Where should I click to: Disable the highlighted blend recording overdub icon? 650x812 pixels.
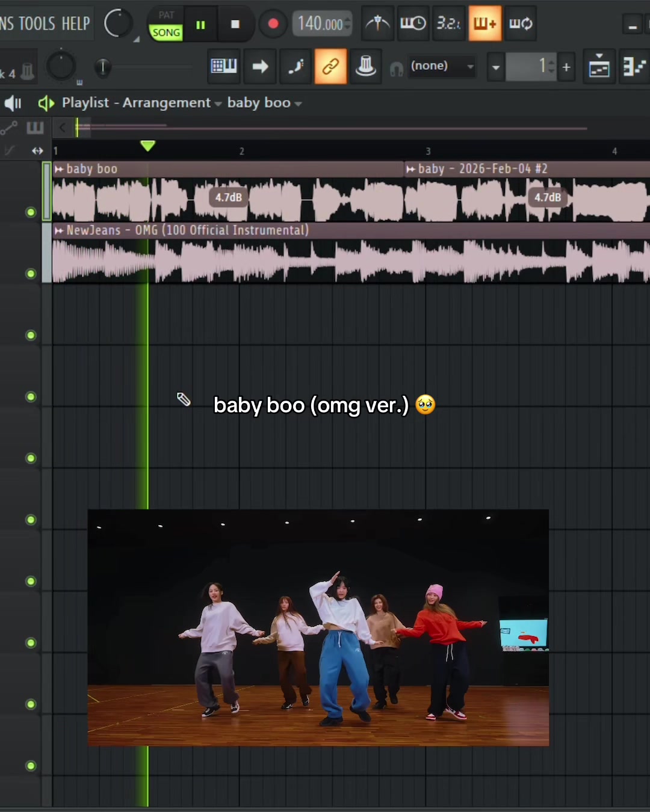485,23
